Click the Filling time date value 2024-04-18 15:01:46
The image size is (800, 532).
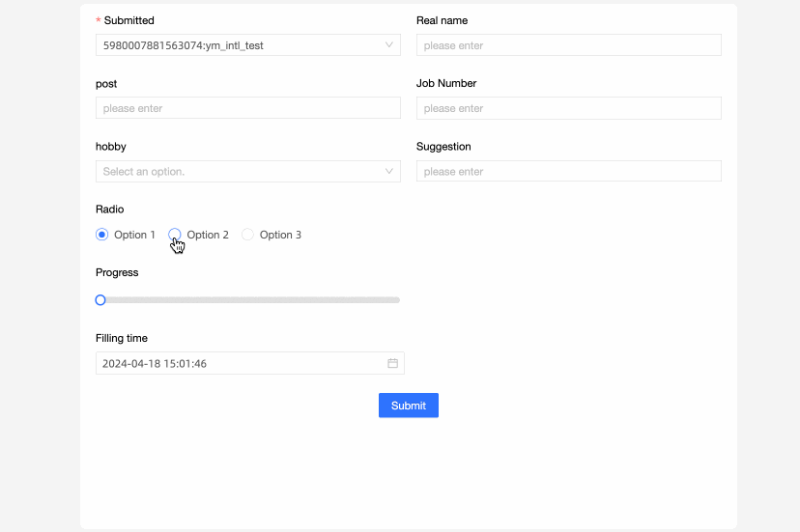155,364
